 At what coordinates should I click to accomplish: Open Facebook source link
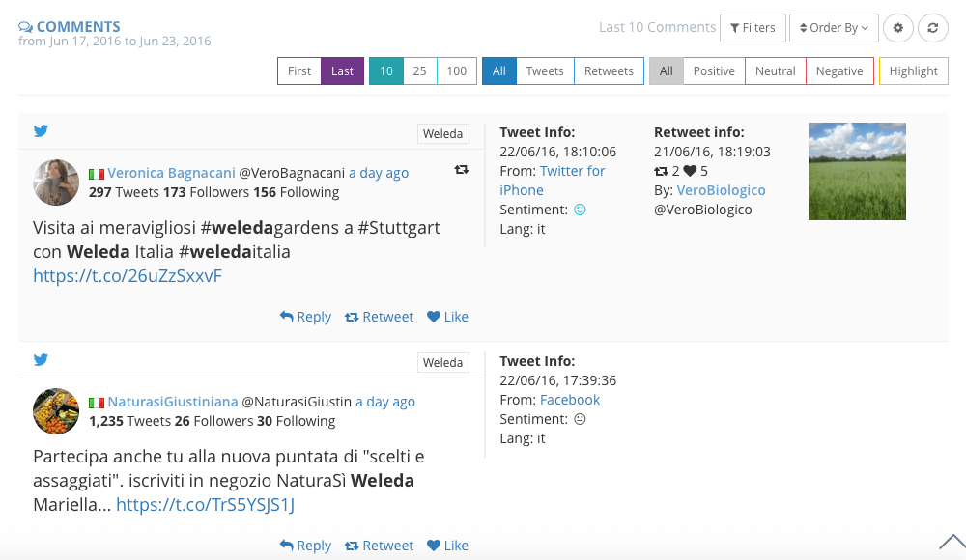pyautogui.click(x=570, y=400)
